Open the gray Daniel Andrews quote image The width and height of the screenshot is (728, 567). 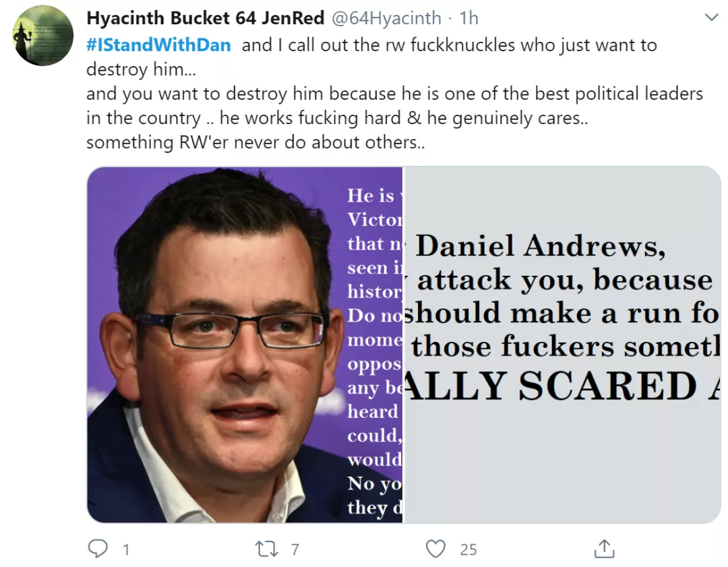point(562,345)
